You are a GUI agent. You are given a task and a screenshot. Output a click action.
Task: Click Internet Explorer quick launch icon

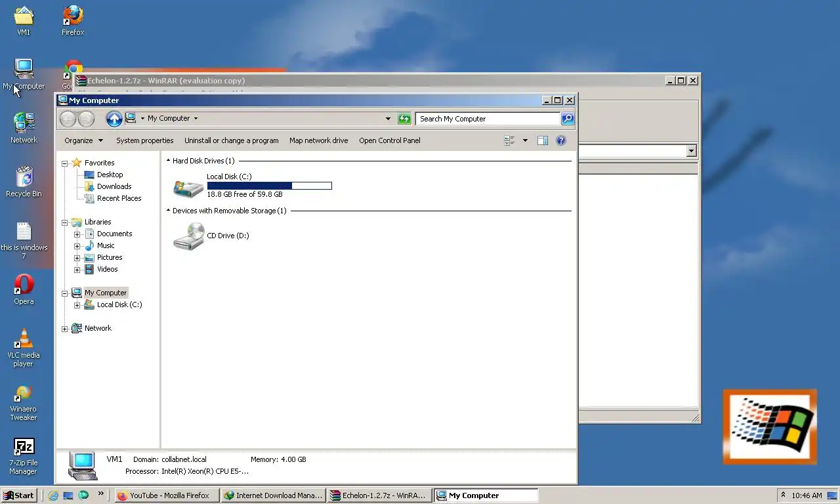pos(53,495)
